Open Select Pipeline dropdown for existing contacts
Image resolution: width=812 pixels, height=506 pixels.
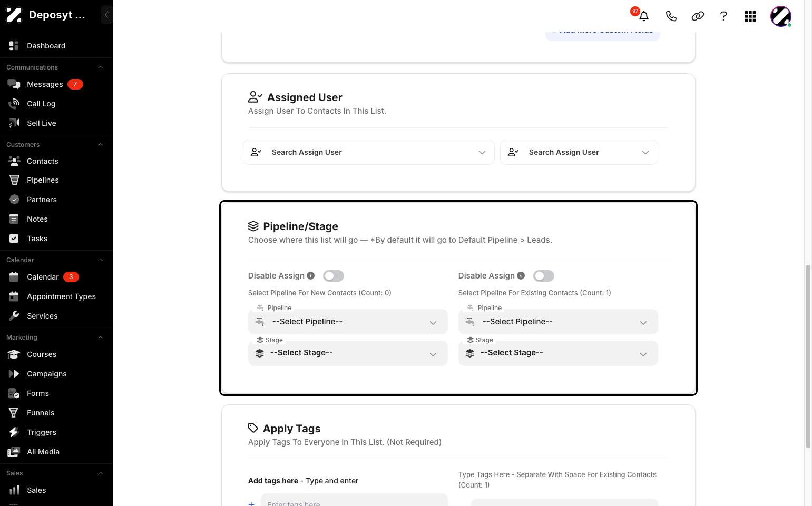[558, 322]
